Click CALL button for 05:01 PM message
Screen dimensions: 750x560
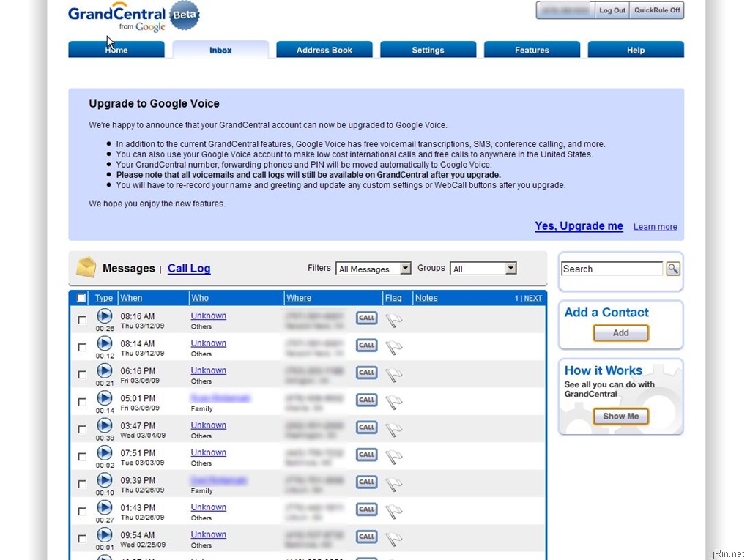point(367,400)
